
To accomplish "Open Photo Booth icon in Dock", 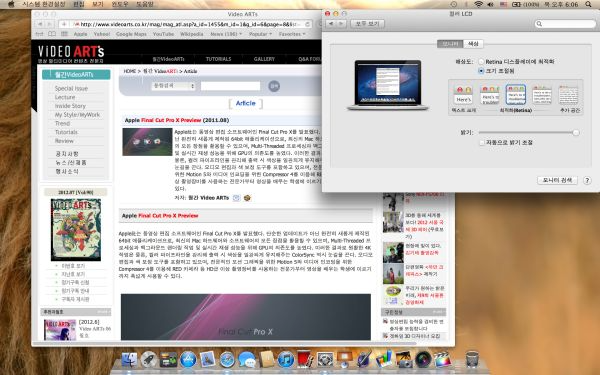I will click(x=305, y=359).
